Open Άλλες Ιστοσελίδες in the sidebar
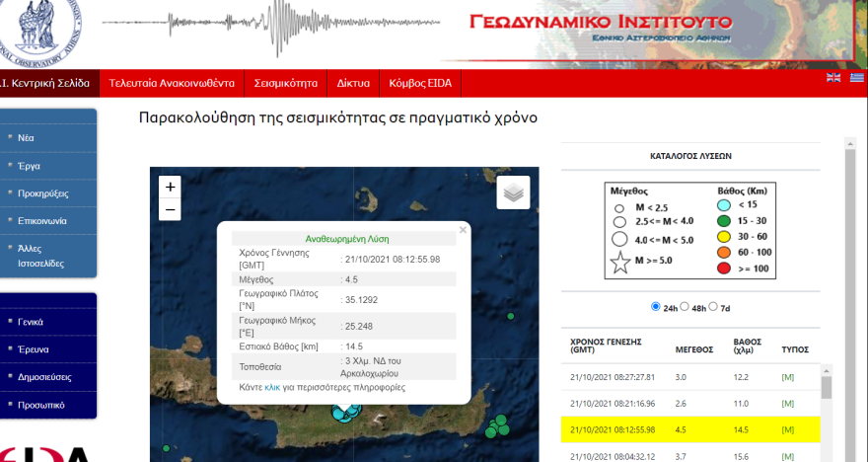This screenshot has width=868, height=462. pyautogui.click(x=40, y=256)
